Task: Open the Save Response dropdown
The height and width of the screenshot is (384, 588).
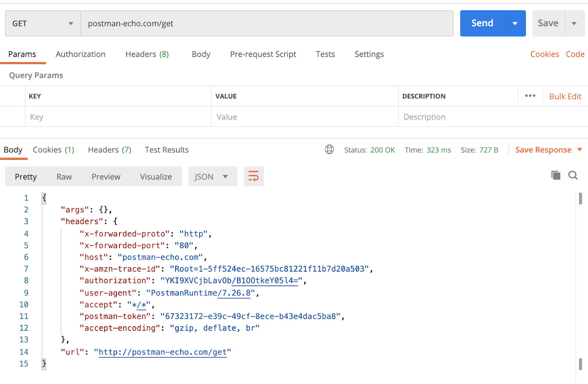Action: (549, 150)
